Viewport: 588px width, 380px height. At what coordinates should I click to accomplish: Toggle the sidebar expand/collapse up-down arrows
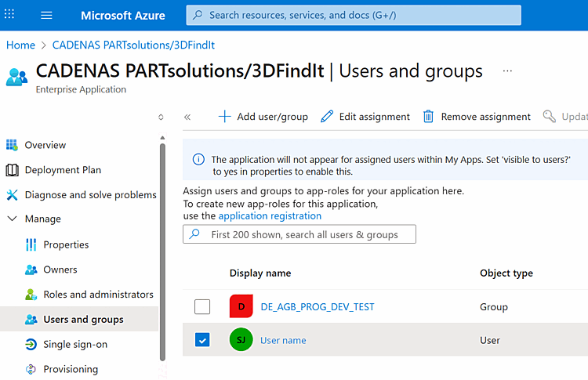pyautogui.click(x=161, y=118)
